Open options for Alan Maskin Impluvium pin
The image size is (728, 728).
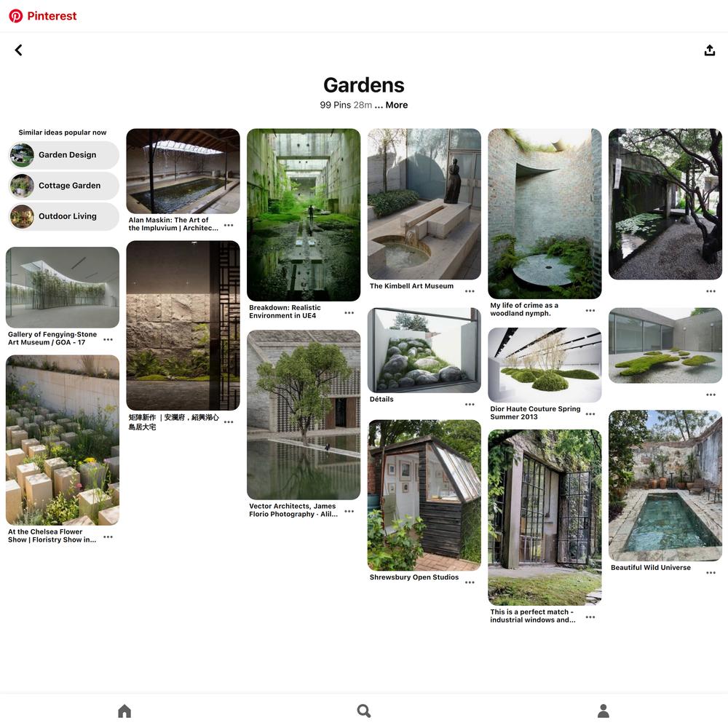229,225
